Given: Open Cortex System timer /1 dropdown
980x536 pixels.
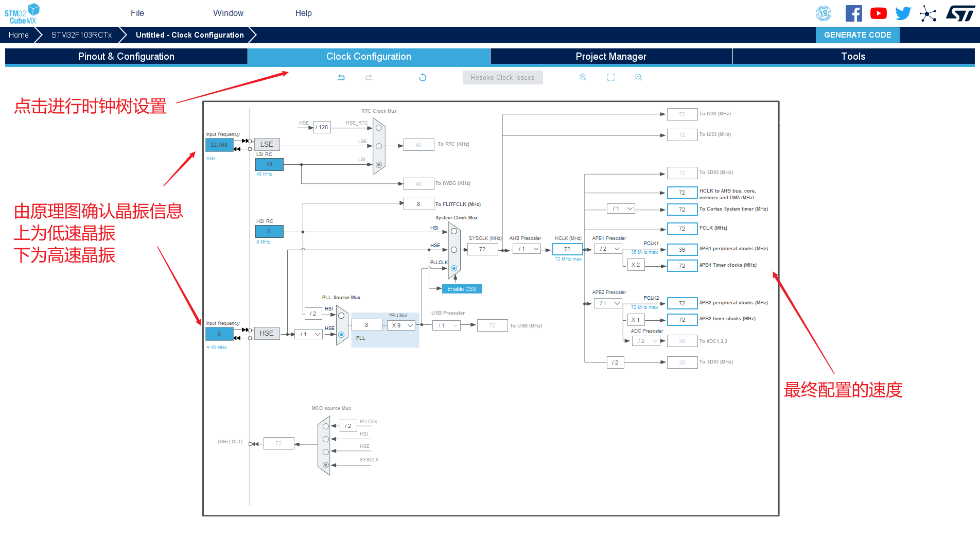Looking at the screenshot, I should [621, 209].
